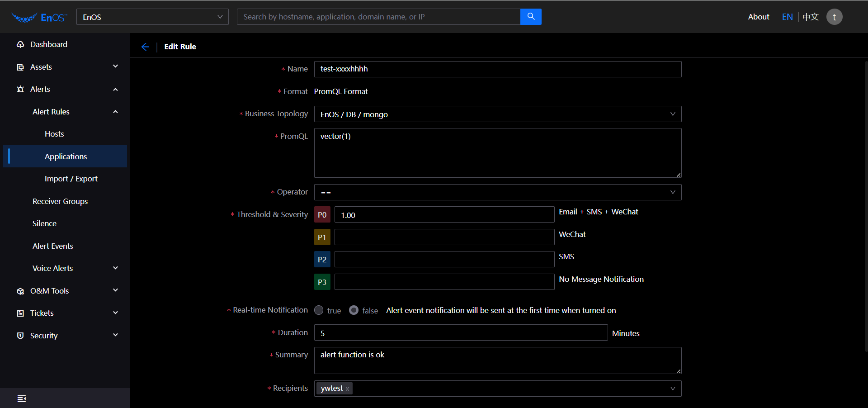The width and height of the screenshot is (868, 408).
Task: Click the Duration minutes input
Action: pyautogui.click(x=461, y=332)
